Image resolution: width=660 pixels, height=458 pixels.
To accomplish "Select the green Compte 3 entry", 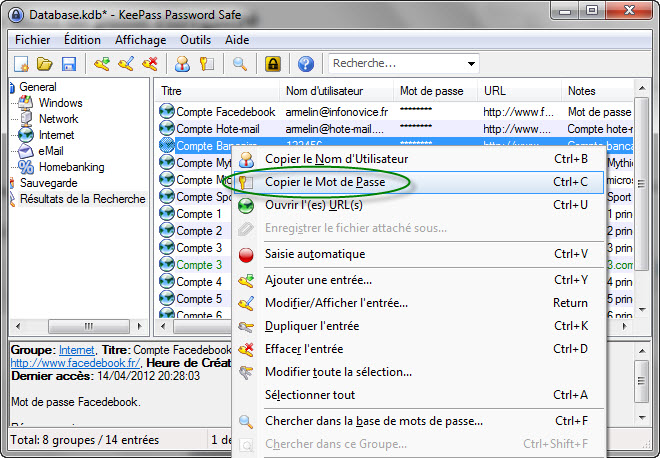I will 199,265.
